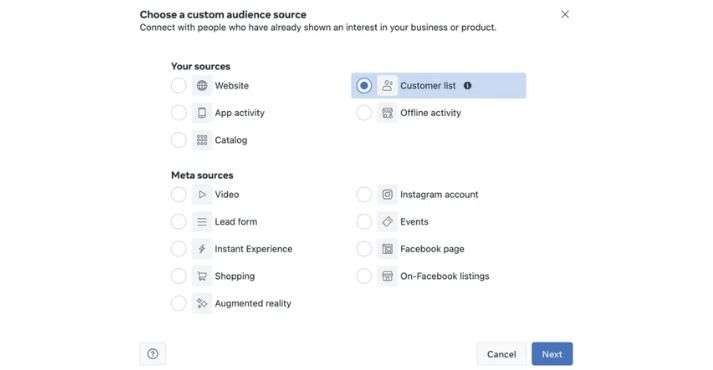The height and width of the screenshot is (370, 713).
Task: Click the Lead form label text
Action: point(236,222)
